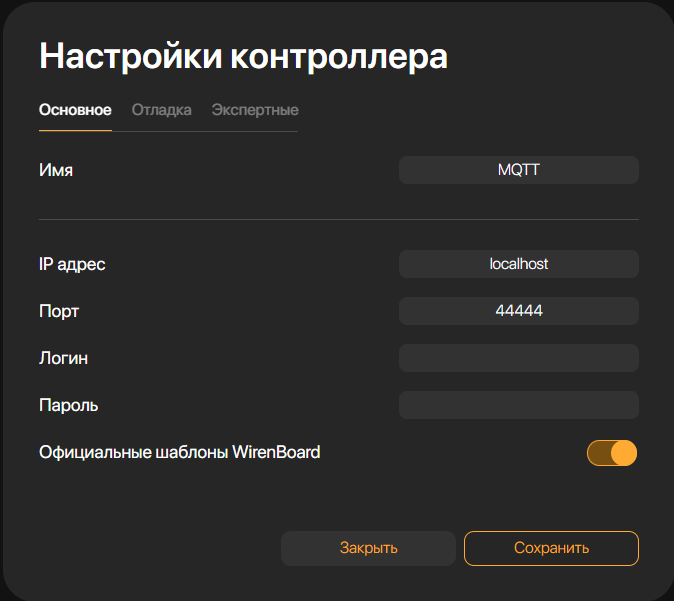Viewport: 674px width, 601px height.
Task: Click the Настройки контроллера dialog title
Action: tap(243, 56)
